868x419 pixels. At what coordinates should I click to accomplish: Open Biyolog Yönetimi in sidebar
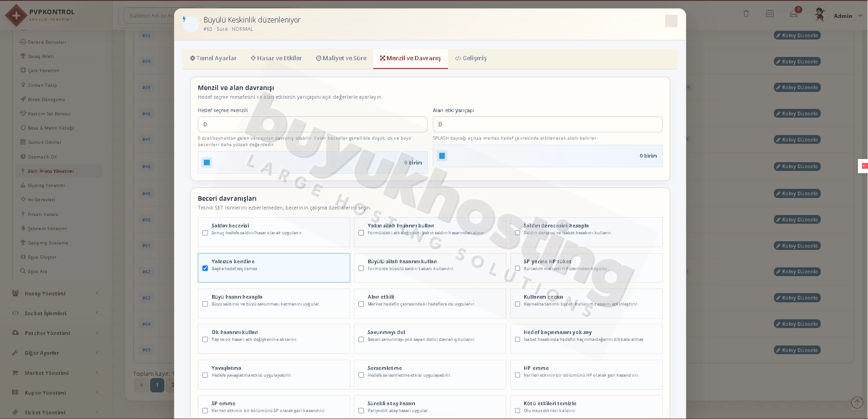(46, 186)
